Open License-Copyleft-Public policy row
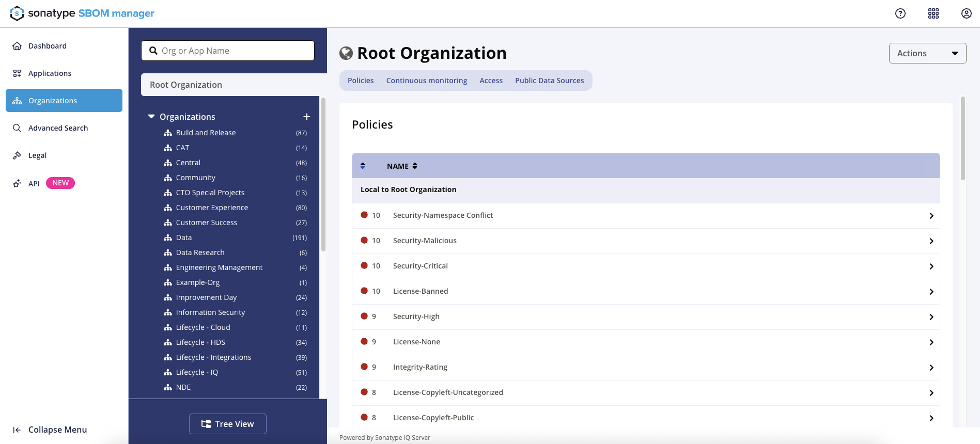The image size is (980, 444). [646, 418]
